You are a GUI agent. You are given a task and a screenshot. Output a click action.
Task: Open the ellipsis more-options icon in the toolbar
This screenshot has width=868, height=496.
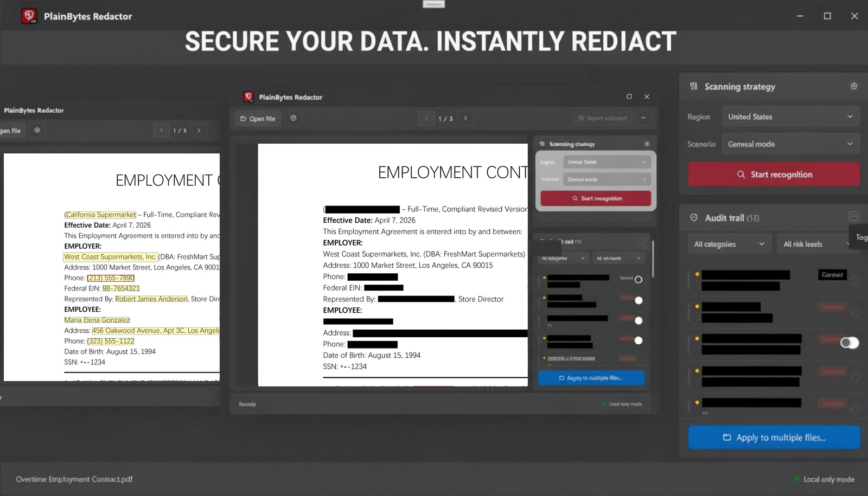(x=643, y=118)
